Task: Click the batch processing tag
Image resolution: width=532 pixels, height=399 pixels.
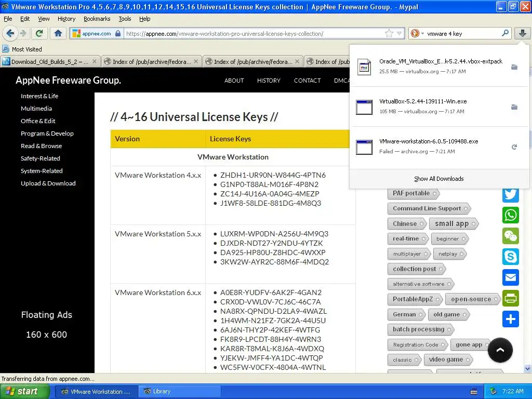Action: pyautogui.click(x=421, y=329)
